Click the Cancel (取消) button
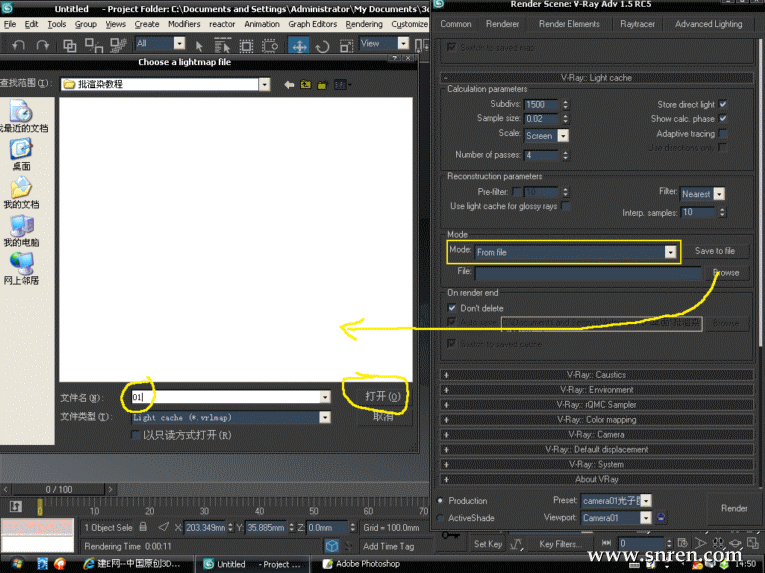765x573 pixels. point(383,416)
